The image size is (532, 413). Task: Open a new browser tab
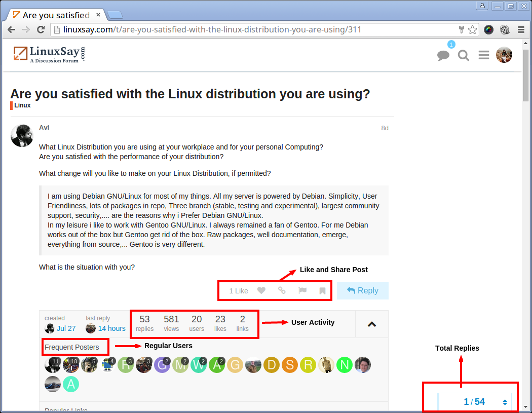point(115,15)
